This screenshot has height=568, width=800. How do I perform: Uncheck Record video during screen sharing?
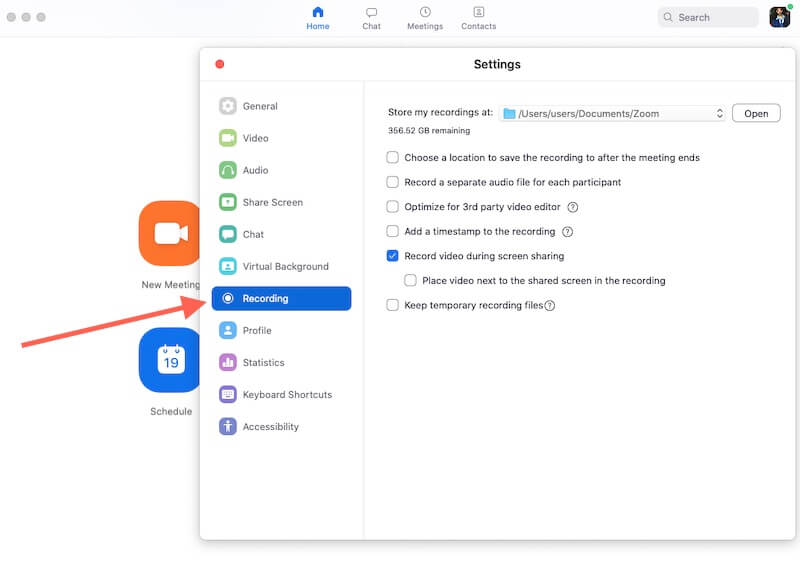click(x=392, y=256)
